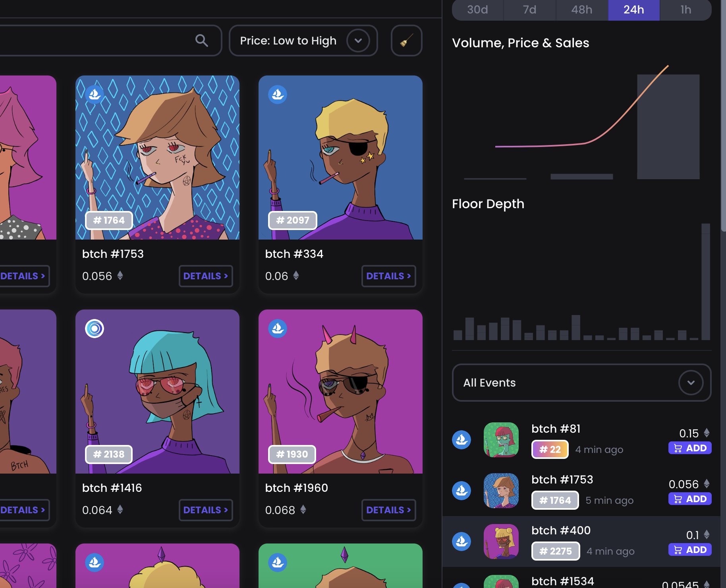Open btch #1753 card artwork
Screen dimensions: 726x588
click(x=157, y=157)
